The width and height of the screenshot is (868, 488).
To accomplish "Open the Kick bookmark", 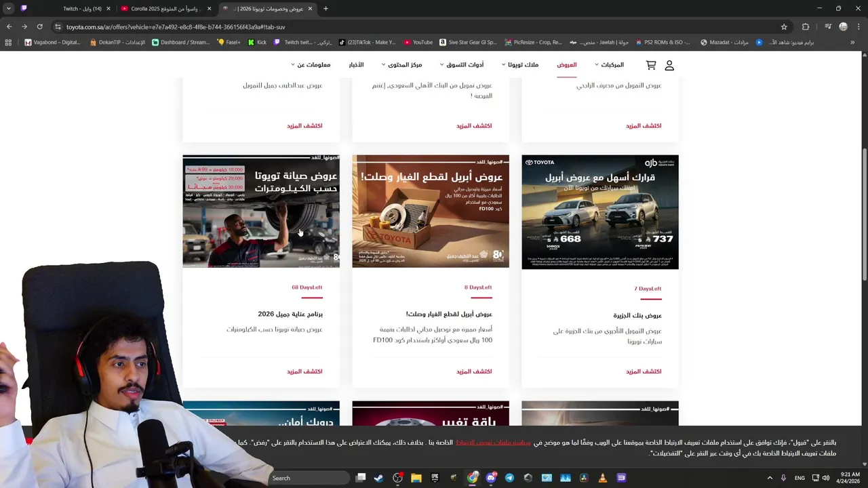I will pyautogui.click(x=257, y=42).
